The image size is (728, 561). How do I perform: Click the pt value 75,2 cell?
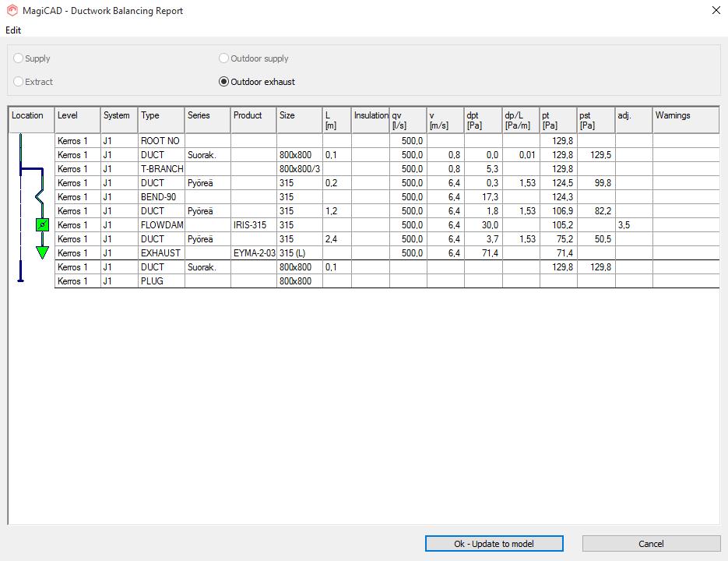point(558,239)
